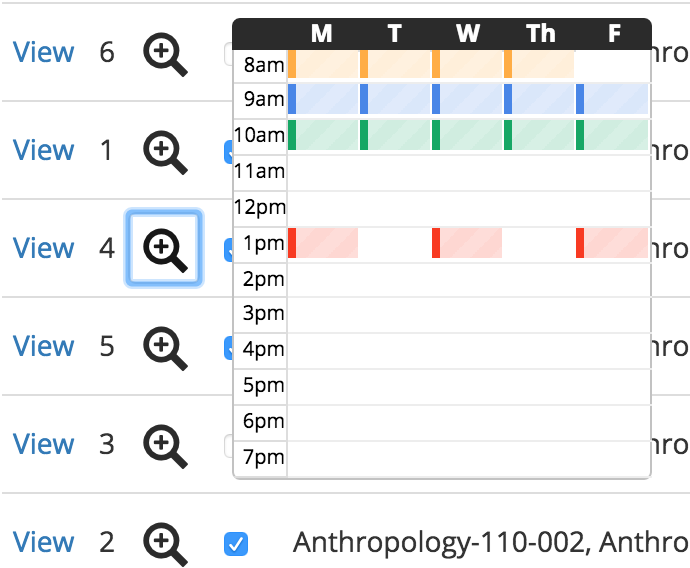Click the highlighted magnifier icon for schedule 4
Viewport: 690px width, 568px height.
pyautogui.click(x=165, y=249)
